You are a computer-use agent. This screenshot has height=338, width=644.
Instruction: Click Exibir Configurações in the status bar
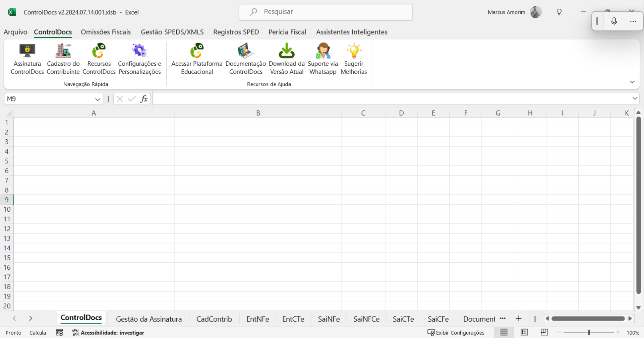pos(456,333)
